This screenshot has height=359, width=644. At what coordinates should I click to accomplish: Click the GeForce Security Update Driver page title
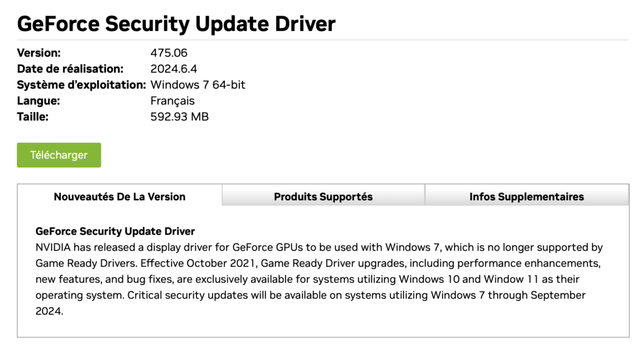(177, 25)
